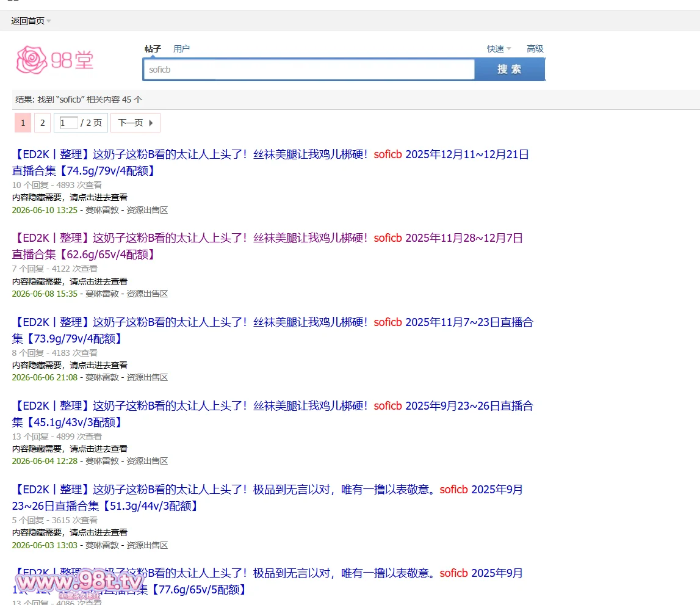Open the 高级 advanced search link

[x=535, y=49]
